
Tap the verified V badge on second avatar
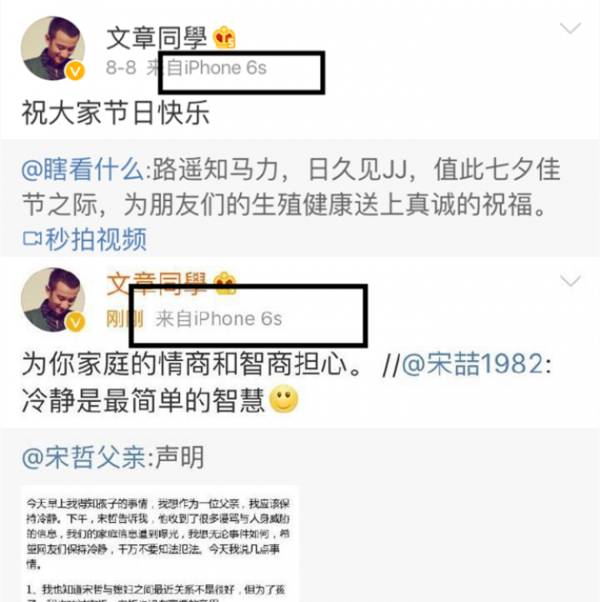(75, 322)
